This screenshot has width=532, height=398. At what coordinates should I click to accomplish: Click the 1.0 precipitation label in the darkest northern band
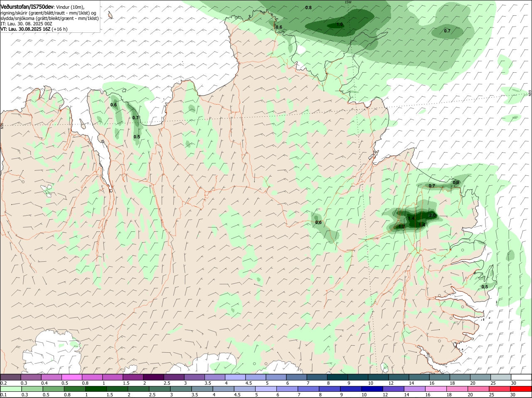coord(340,25)
